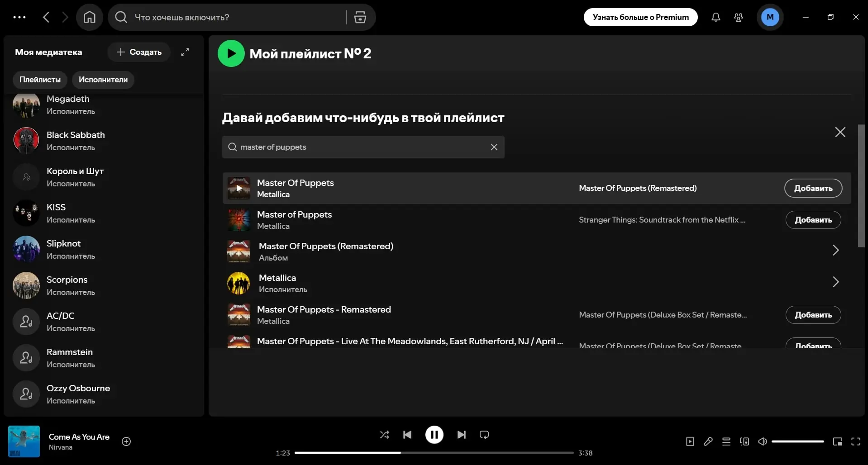Click the Nevermind album cover thumbnail
The height and width of the screenshot is (465, 868).
point(24,441)
